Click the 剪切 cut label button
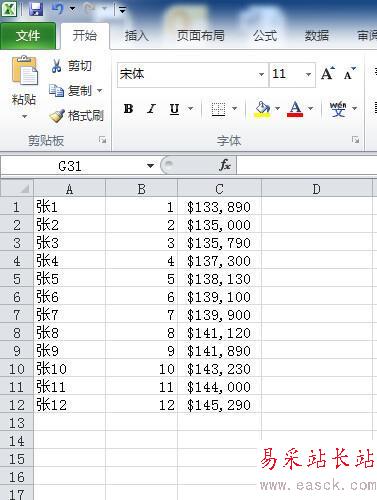This screenshot has width=377, height=500. [80, 66]
